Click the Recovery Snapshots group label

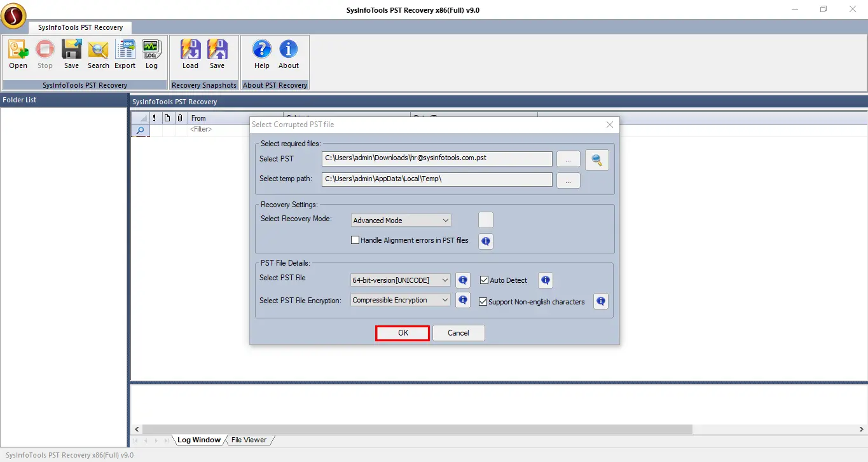point(204,85)
